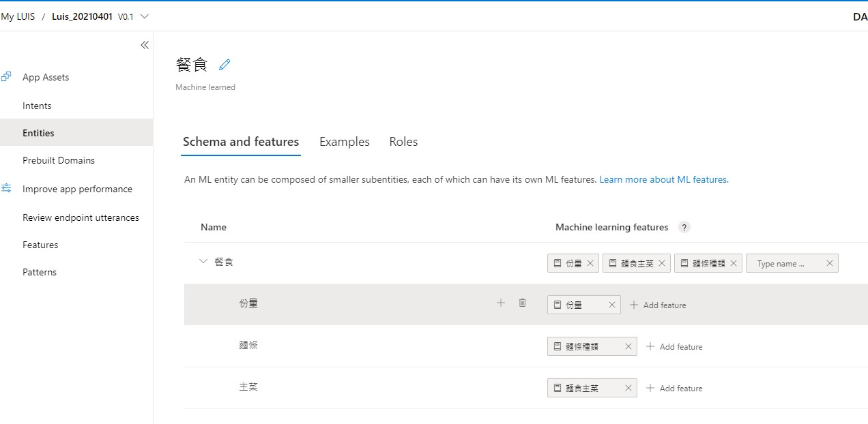The width and height of the screenshot is (868, 424).
Task: Click Add feature on the 麵條 row
Action: coord(674,346)
